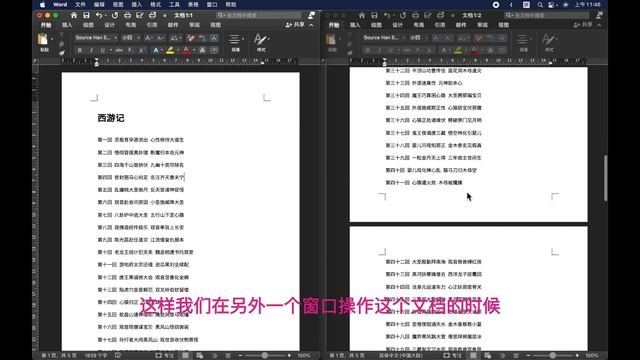Viewport: 640px width, 360px height.
Task: Select Format Painter in left window
Action: coord(61,53)
